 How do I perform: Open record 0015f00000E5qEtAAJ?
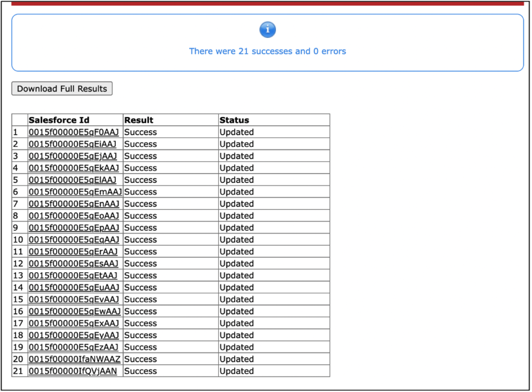click(73, 275)
